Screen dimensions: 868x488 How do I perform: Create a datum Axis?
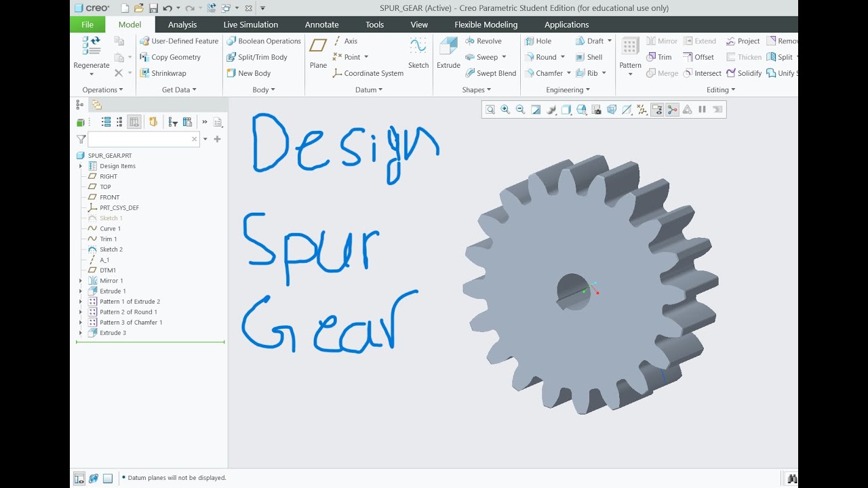click(344, 41)
